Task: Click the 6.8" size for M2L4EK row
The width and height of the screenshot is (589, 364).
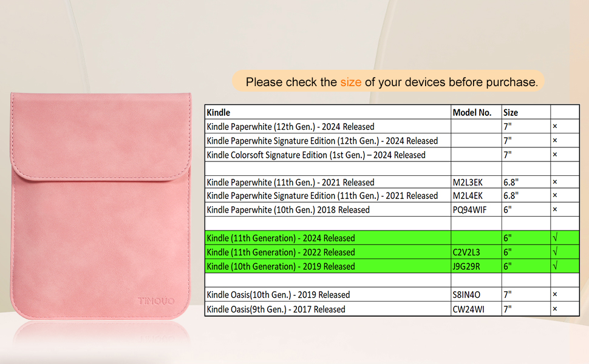Action: [511, 196]
